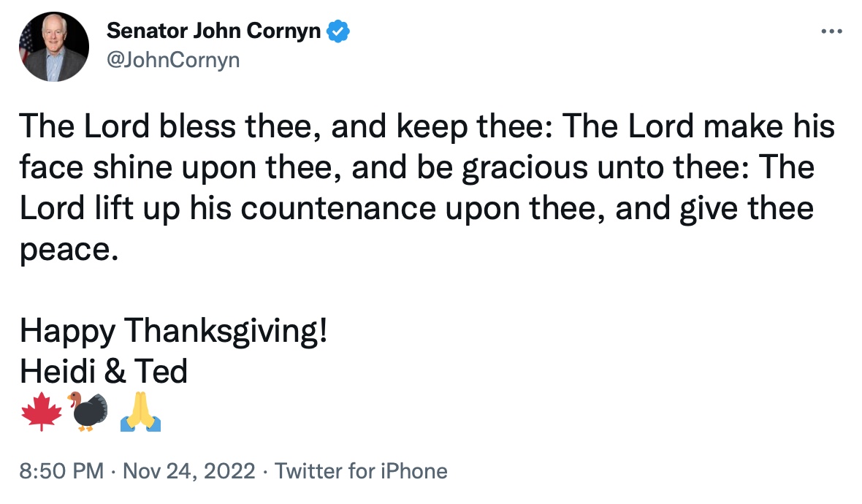Click the "Happy Thanksgiving!" line
The height and width of the screenshot is (504, 862).
coord(173,332)
